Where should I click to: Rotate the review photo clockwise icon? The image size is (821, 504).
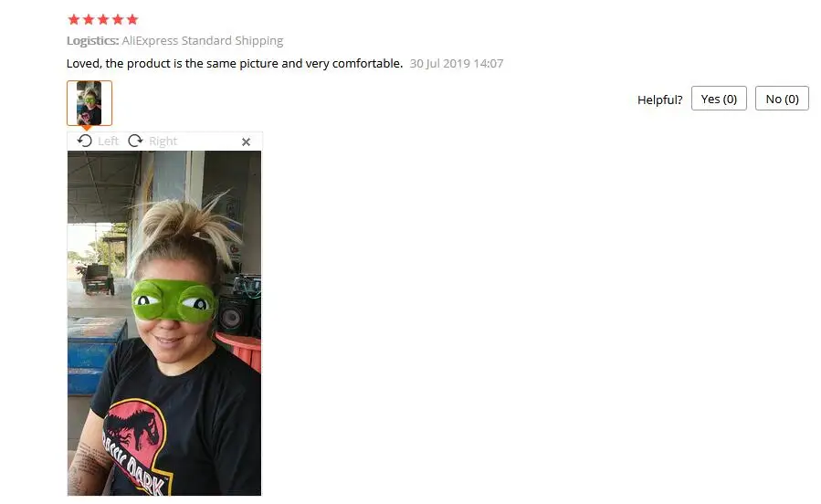[135, 141]
